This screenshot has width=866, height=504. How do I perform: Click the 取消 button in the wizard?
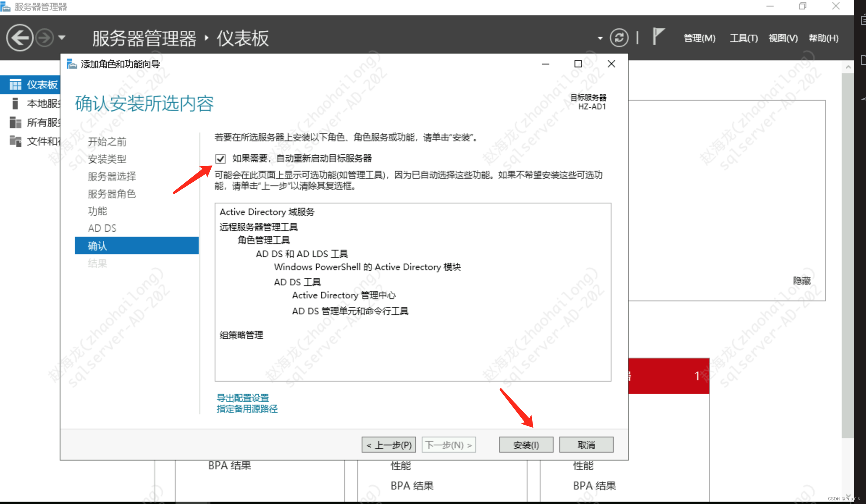coord(586,445)
